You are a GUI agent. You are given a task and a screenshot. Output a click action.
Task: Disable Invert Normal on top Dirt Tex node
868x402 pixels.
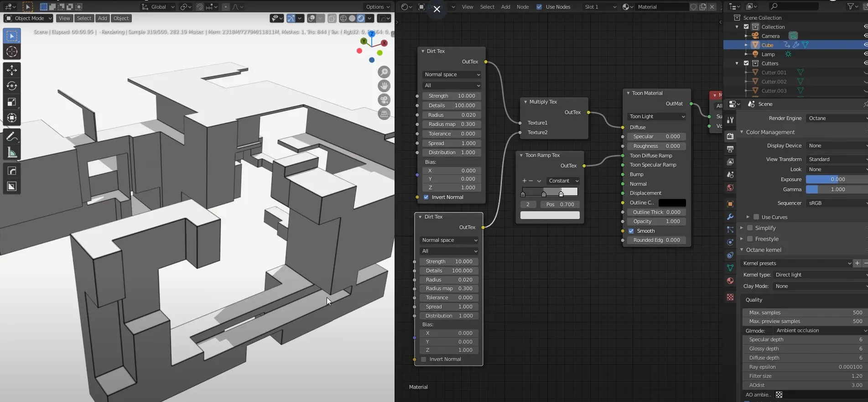pyautogui.click(x=426, y=197)
